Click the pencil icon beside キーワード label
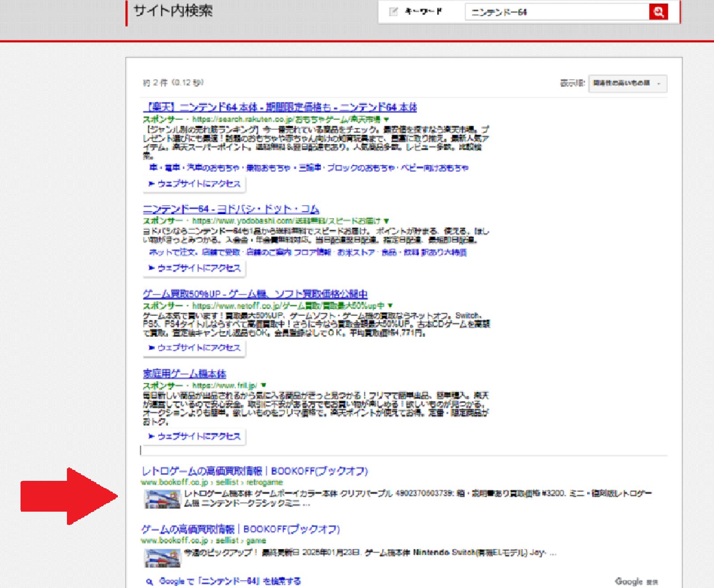Image resolution: width=714 pixels, height=588 pixels. click(x=394, y=12)
